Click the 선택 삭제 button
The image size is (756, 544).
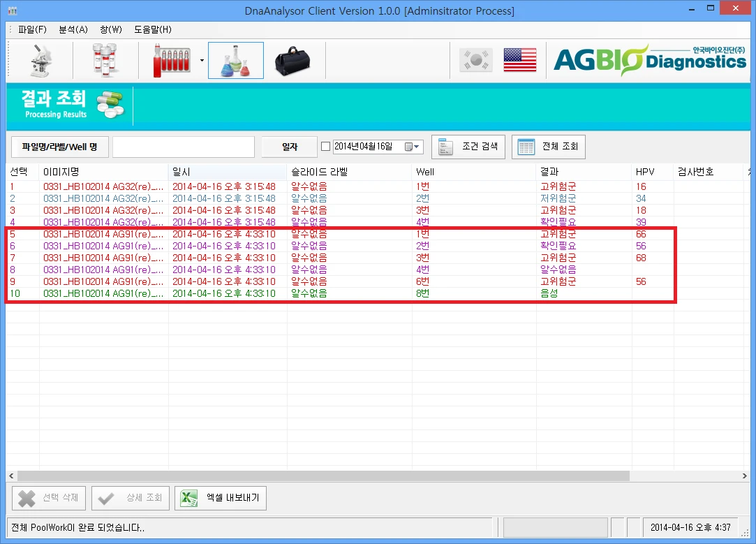[x=49, y=498]
